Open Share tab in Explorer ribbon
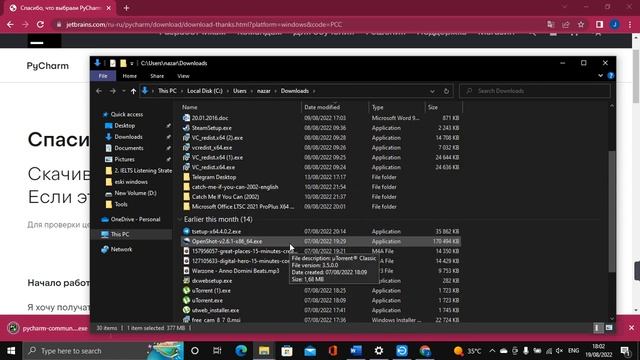The image size is (640, 360). [157, 76]
